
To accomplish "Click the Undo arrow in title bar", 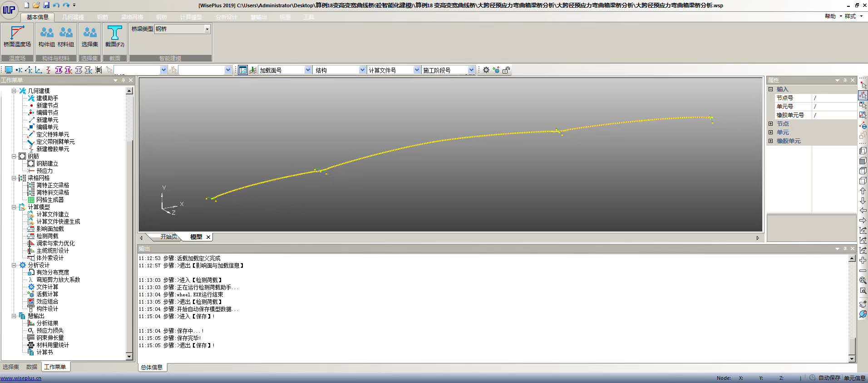I will [56, 5].
